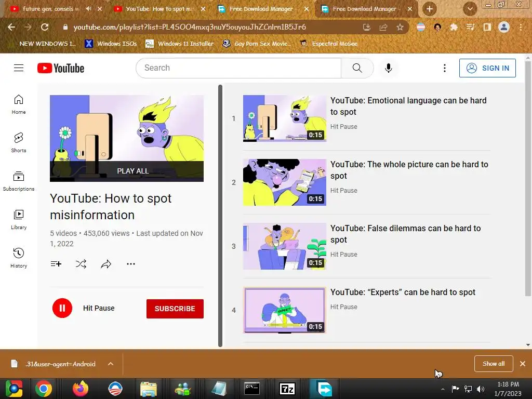Open Subscriptions in sidebar

click(x=19, y=181)
